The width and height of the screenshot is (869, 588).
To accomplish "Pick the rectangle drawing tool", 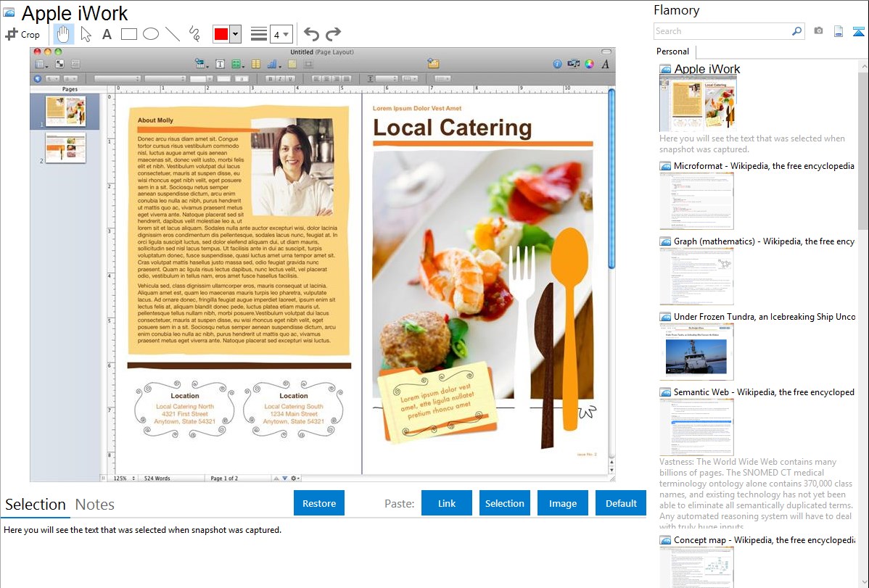I will coord(128,34).
